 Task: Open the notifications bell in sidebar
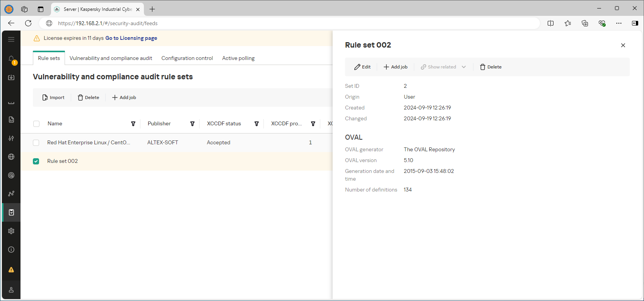(x=11, y=59)
